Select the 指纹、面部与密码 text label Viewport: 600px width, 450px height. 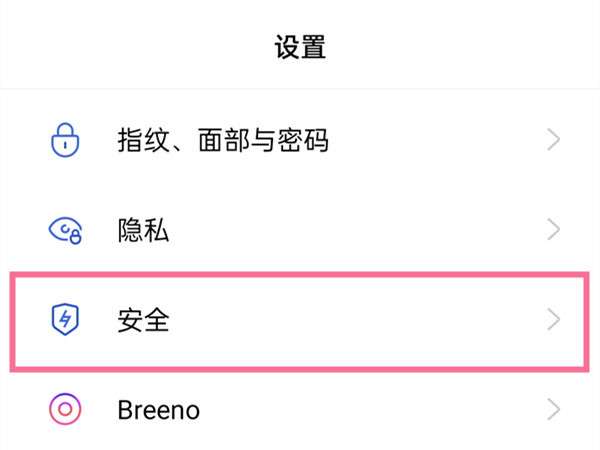pyautogui.click(x=222, y=141)
